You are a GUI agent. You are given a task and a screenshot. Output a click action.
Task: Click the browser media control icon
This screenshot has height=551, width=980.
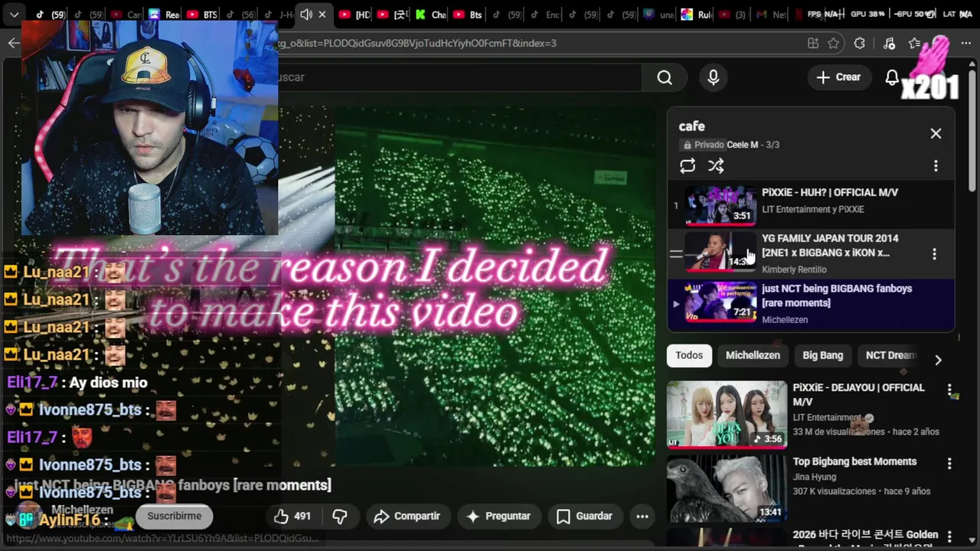[889, 43]
